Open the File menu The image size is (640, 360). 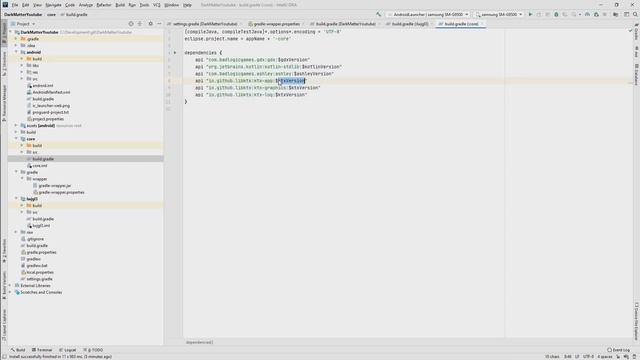pyautogui.click(x=15, y=5)
